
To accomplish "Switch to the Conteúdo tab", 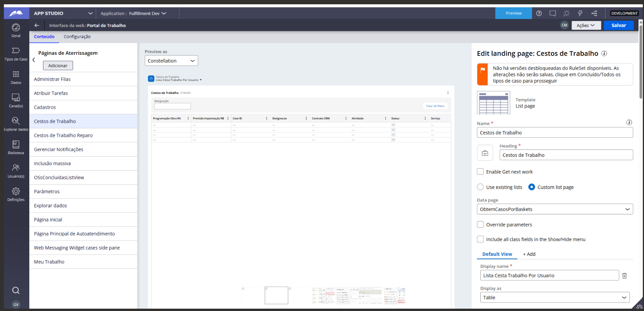I will pos(44,37).
